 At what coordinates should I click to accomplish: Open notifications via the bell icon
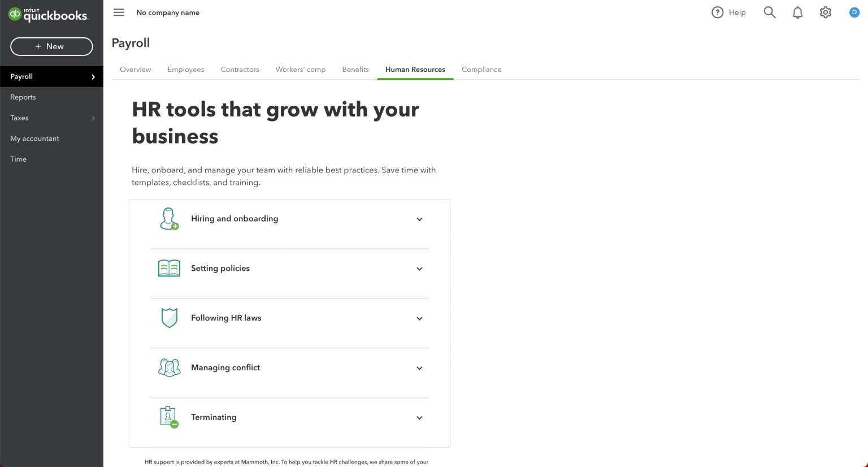tap(797, 12)
